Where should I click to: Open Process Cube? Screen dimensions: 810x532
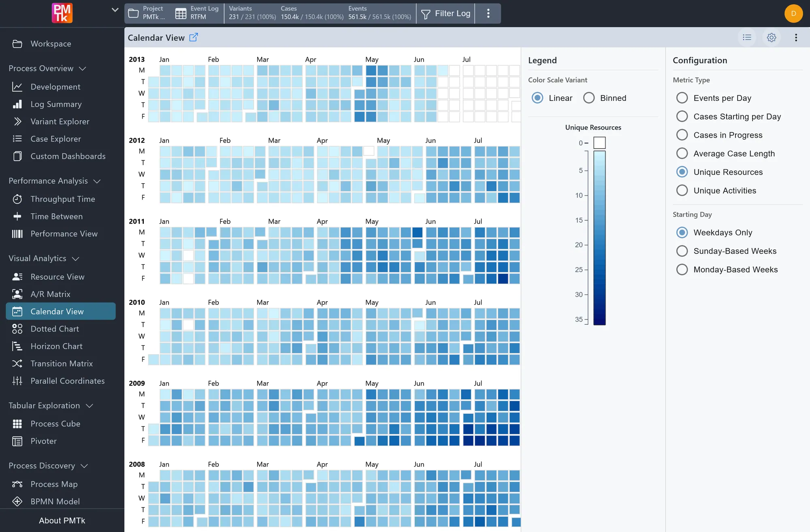click(61, 423)
